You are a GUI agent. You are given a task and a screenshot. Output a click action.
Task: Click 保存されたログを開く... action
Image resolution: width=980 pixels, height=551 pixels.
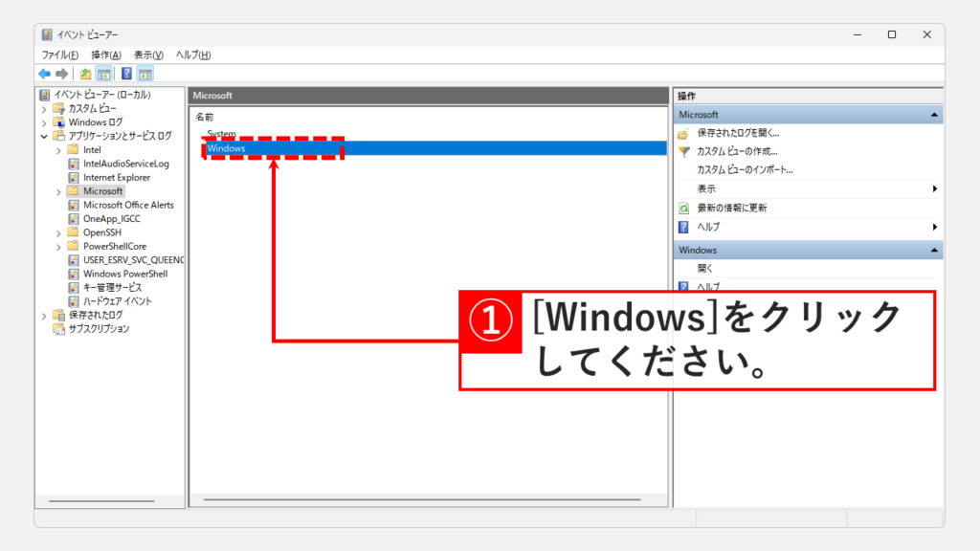click(738, 133)
